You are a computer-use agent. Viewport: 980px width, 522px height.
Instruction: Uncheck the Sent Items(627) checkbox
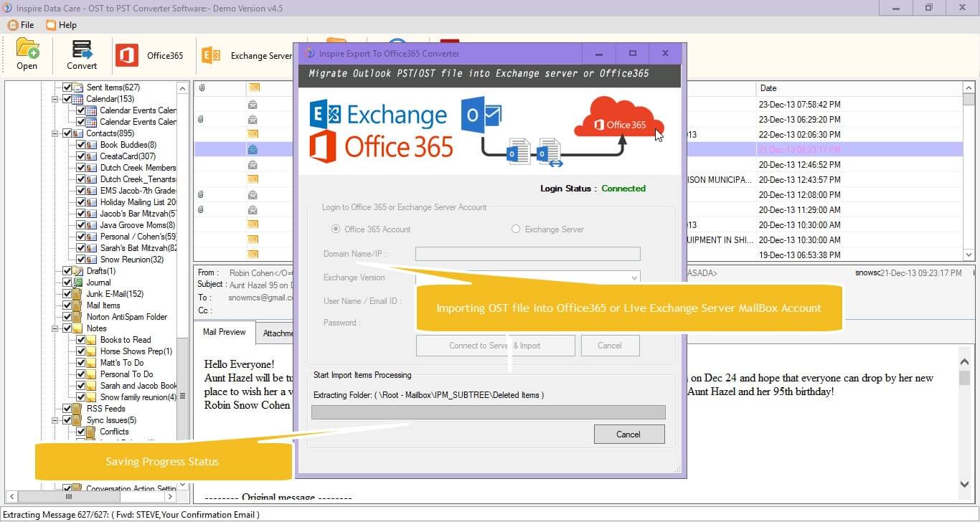(x=67, y=87)
